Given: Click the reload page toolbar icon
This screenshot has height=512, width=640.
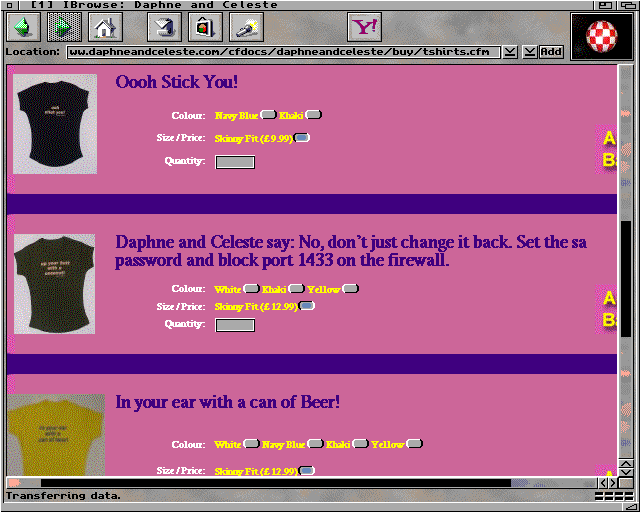Looking at the screenshot, I should 164,27.
